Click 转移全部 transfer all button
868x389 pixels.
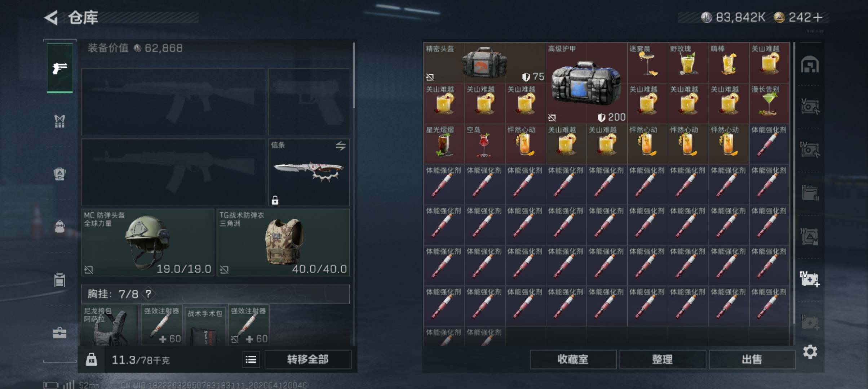308,359
